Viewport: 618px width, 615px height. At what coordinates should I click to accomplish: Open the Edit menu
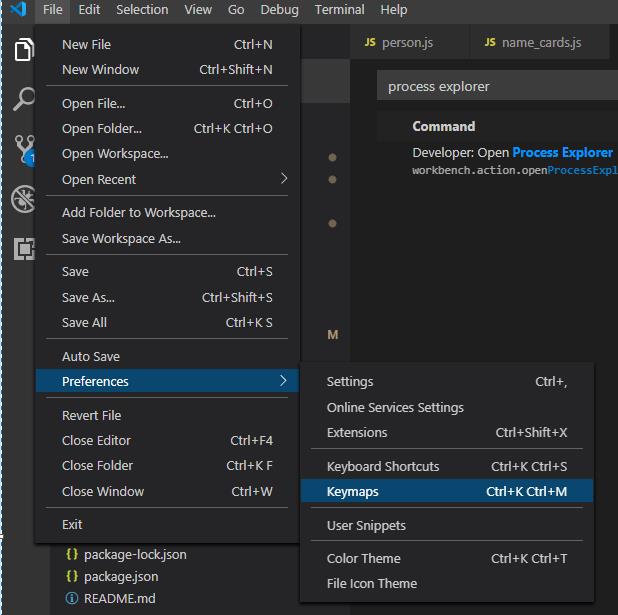89,9
